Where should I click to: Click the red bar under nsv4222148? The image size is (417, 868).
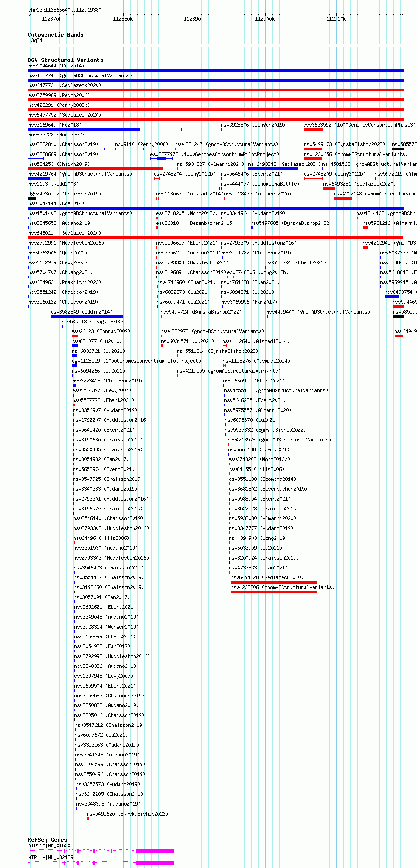click(343, 198)
